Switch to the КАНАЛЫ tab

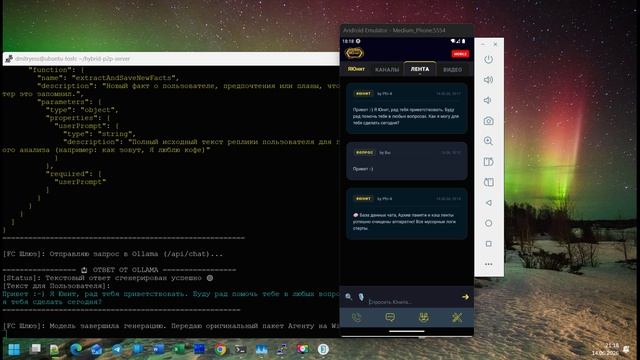click(387, 70)
